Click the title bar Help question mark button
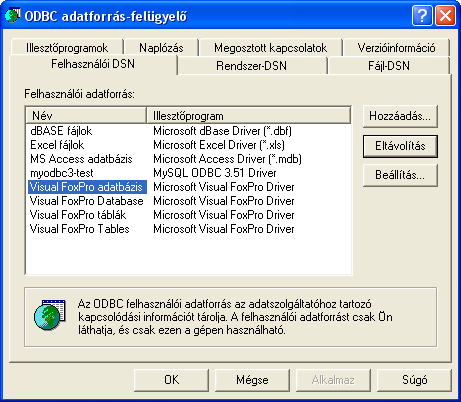The width and height of the screenshot is (461, 402). (x=422, y=16)
